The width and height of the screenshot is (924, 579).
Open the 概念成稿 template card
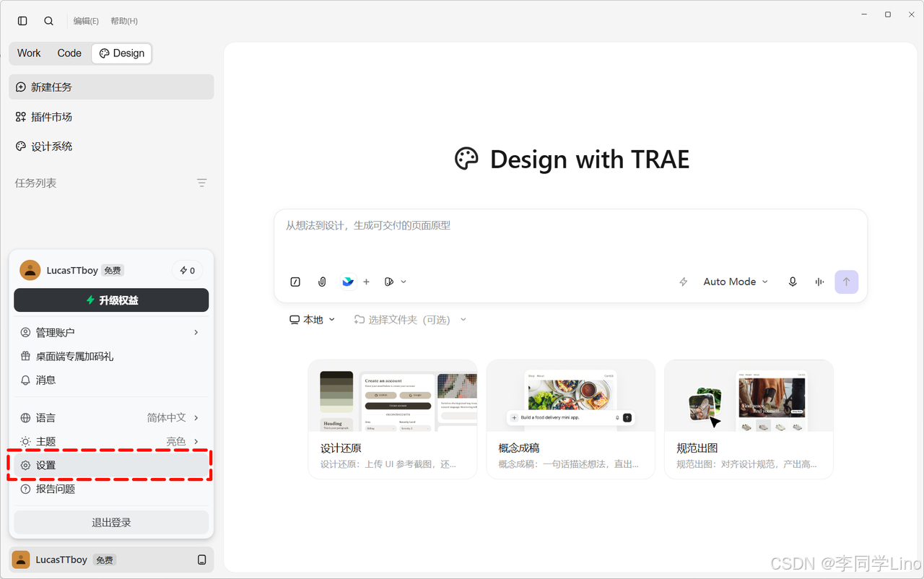coord(570,419)
